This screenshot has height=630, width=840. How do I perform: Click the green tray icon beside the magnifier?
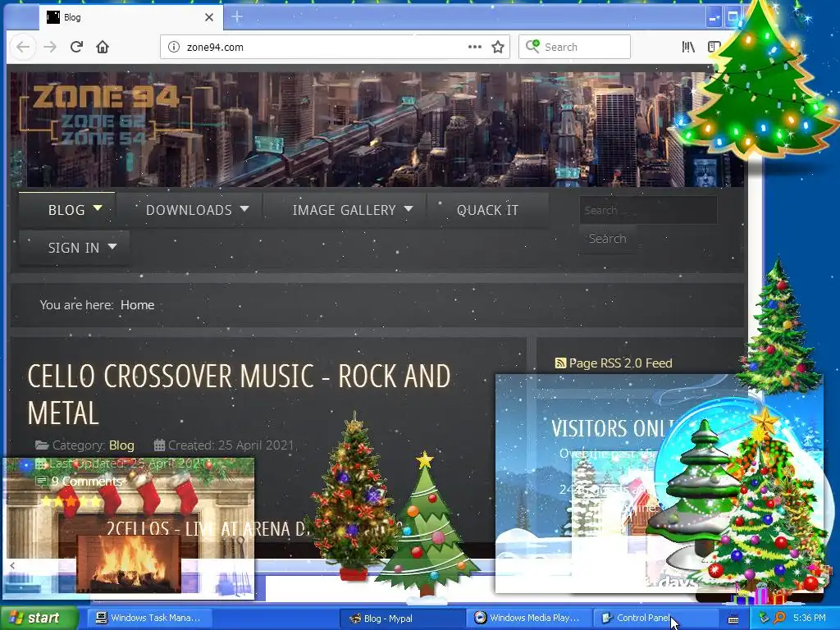click(764, 618)
